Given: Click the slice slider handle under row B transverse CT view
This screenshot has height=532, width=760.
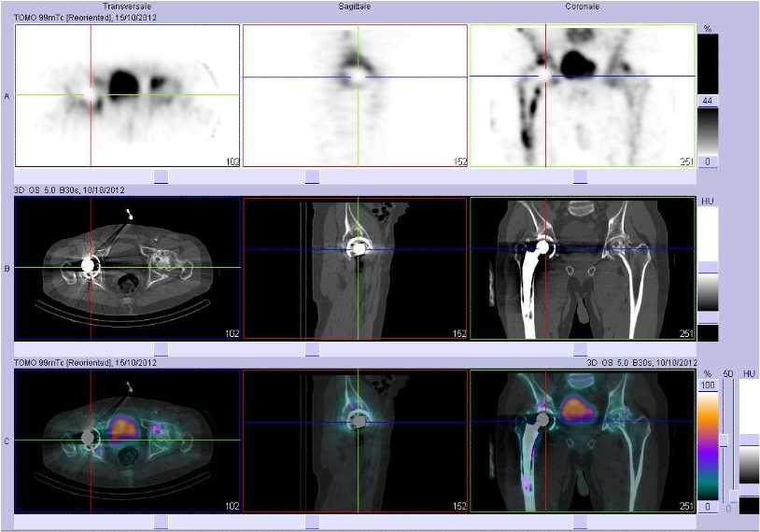Looking at the screenshot, I should [161, 349].
